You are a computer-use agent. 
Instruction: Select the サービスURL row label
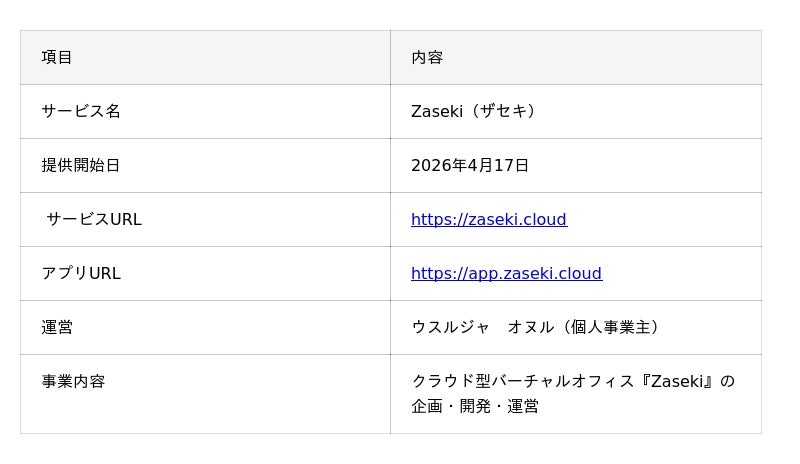click(x=94, y=219)
